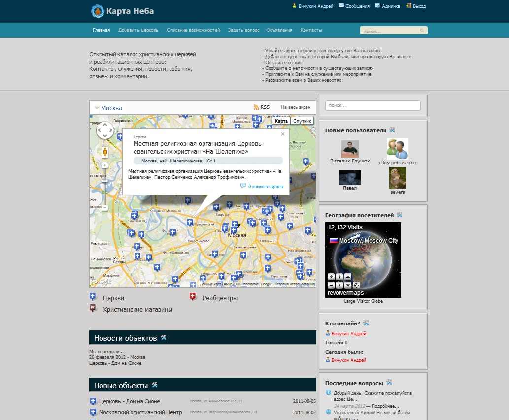
Task: Click settings wrench next to Новости объектов
Action: [x=164, y=338]
